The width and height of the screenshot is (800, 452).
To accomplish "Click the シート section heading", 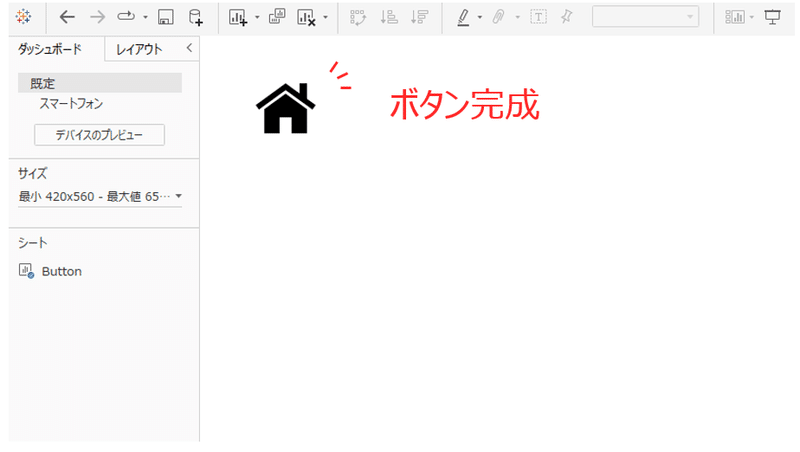I will pos(33,243).
